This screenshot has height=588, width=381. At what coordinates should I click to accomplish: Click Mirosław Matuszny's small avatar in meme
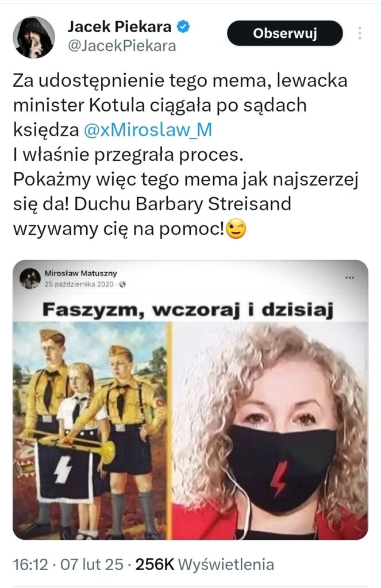click(x=30, y=278)
